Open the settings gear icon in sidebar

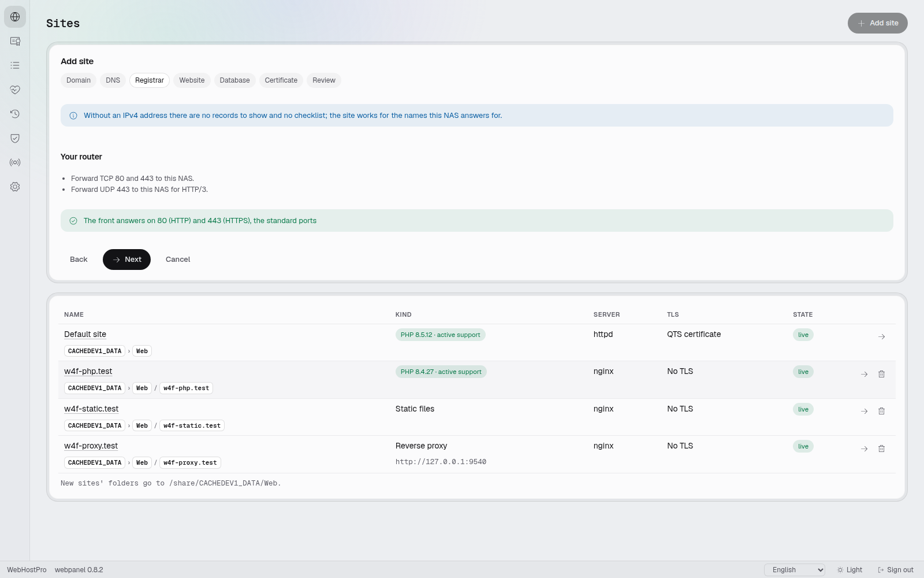15,187
